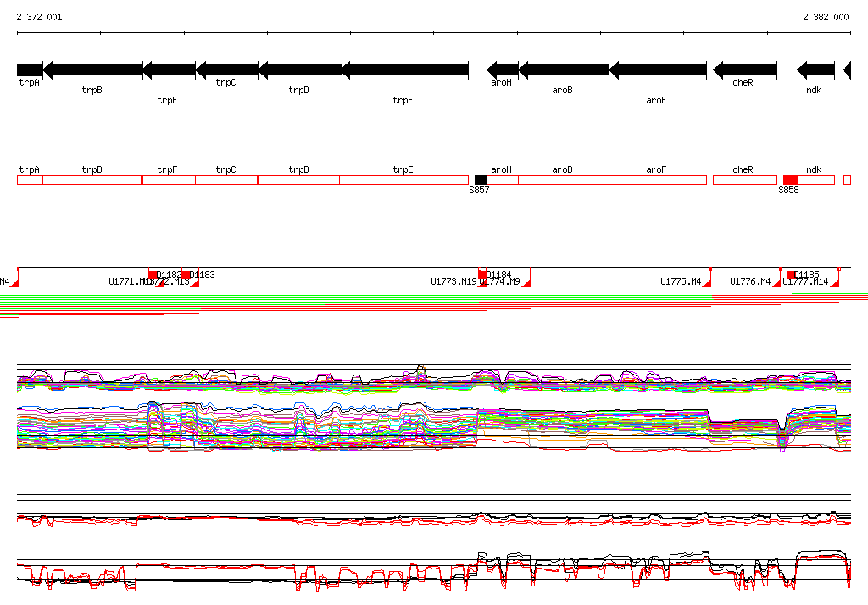Screen dimensions: 868x605
Task: Click start coordinate 2 372 001
Action: [39, 17]
